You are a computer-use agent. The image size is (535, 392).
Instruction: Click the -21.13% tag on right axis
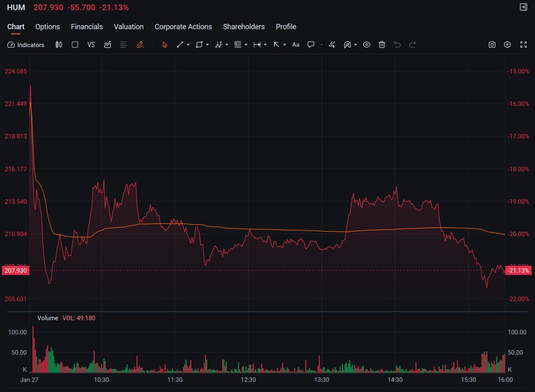coord(519,270)
